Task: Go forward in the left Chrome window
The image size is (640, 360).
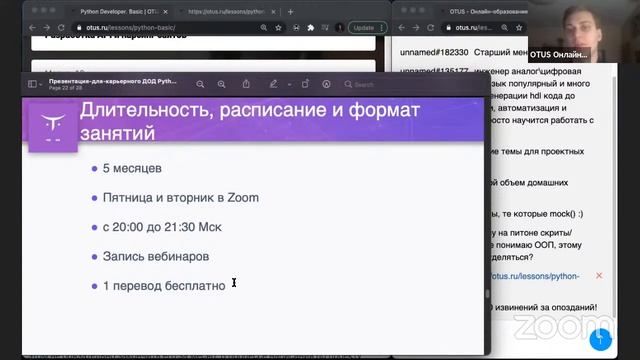Action: pyautogui.click(x=47, y=27)
